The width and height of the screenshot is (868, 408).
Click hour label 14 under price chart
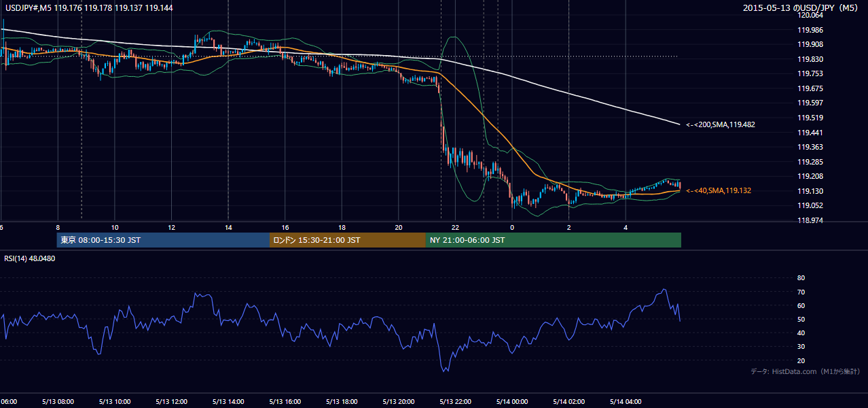coord(228,228)
